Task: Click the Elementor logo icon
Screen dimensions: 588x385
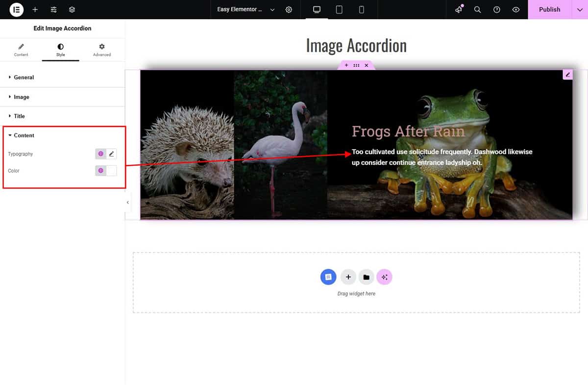Action: point(17,9)
